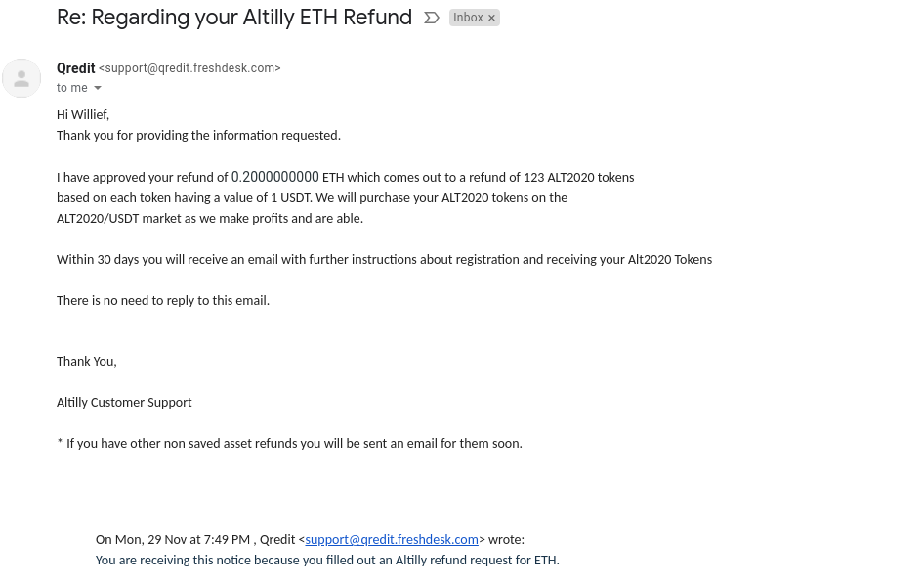This screenshot has height=584, width=924.
Task: Remove the Inbox label with its X
Action: point(491,18)
